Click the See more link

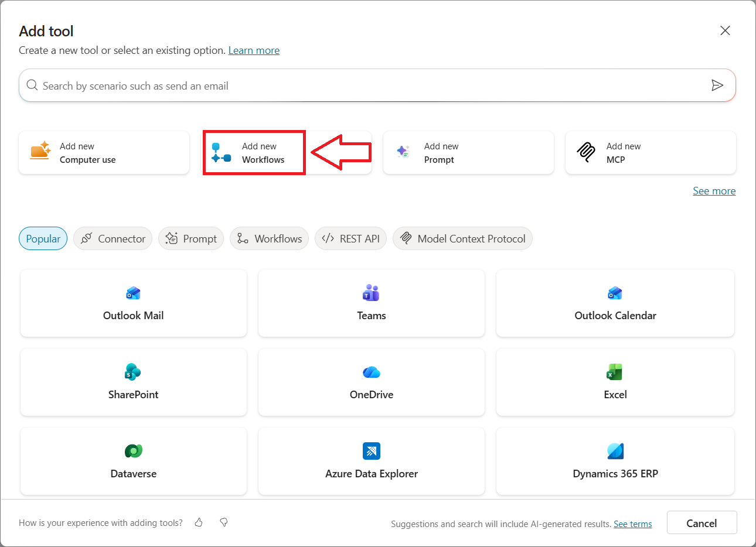[x=714, y=191]
